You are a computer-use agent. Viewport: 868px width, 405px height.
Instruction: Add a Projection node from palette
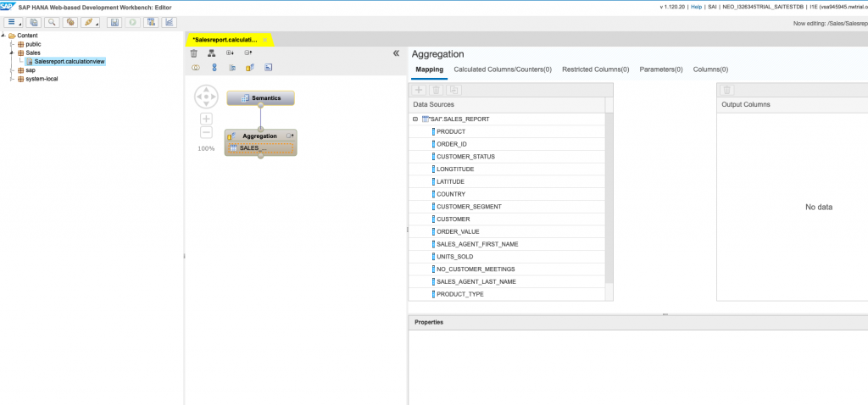pyautogui.click(x=232, y=68)
